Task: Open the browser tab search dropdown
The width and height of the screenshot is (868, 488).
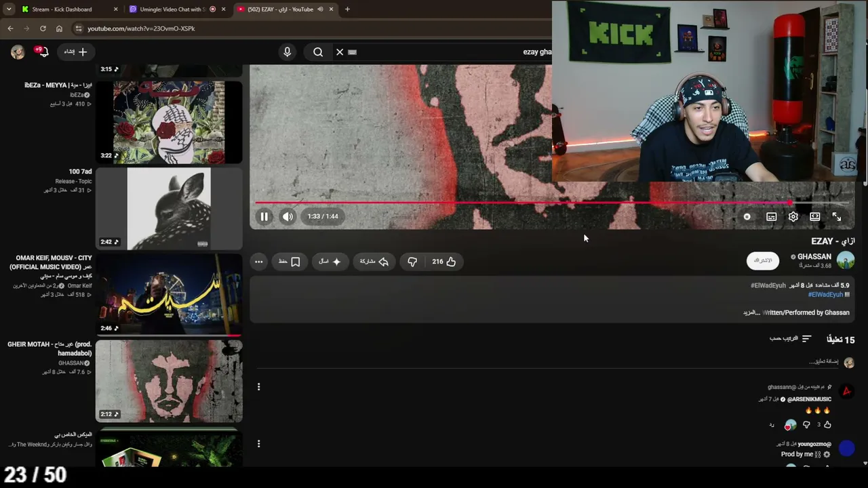Action: tap(8, 9)
